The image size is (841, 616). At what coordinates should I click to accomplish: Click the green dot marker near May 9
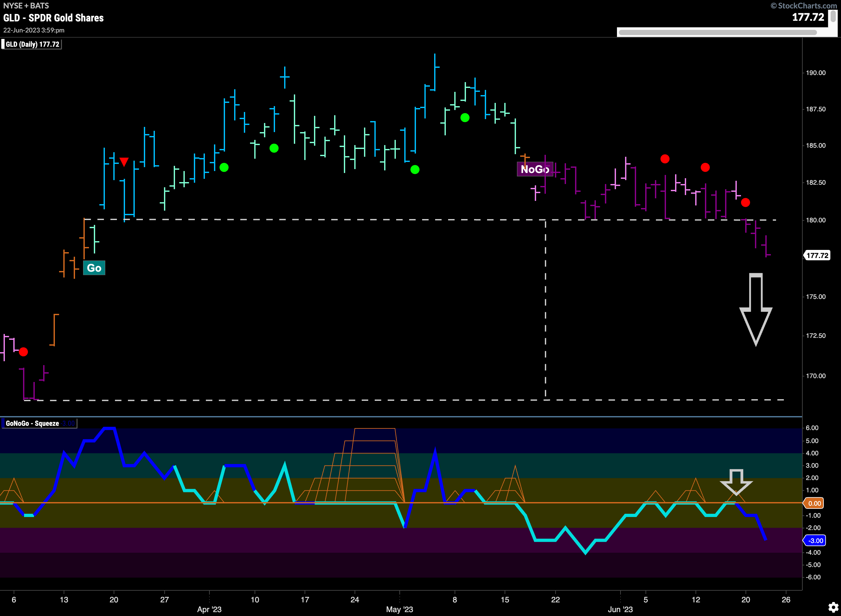tap(465, 118)
